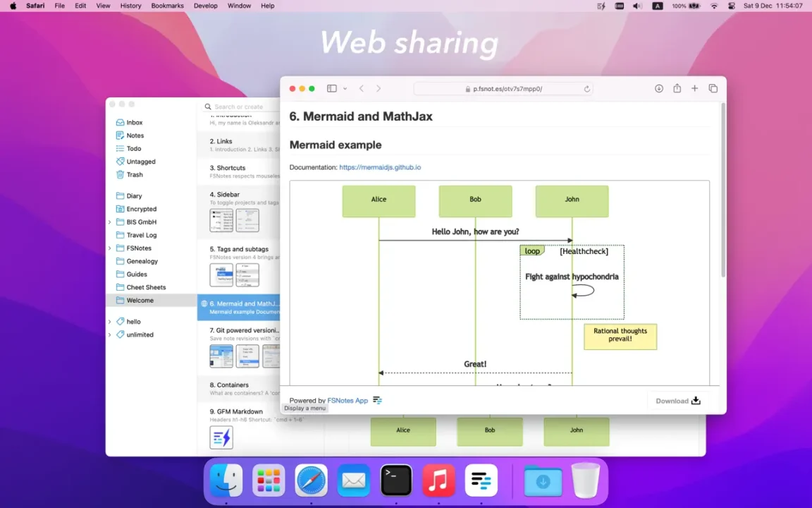
Task: Expand the BIS GmbH folder arrow
Action: click(109, 222)
